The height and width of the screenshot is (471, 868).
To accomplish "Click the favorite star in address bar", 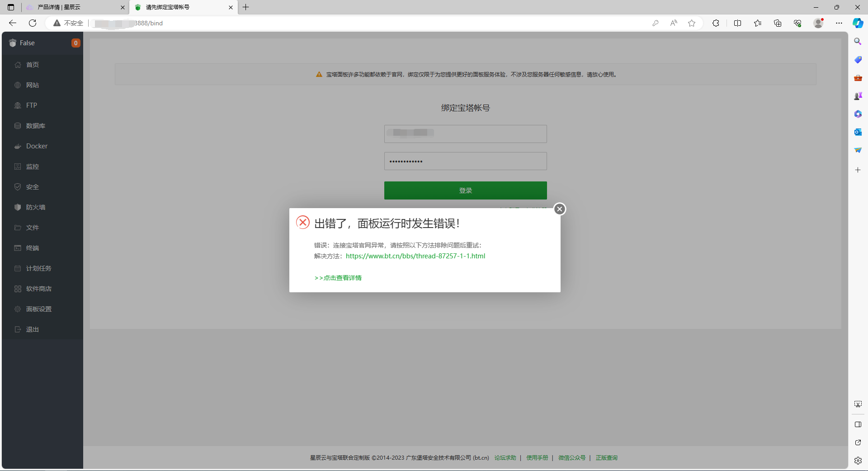I will 692,23.
